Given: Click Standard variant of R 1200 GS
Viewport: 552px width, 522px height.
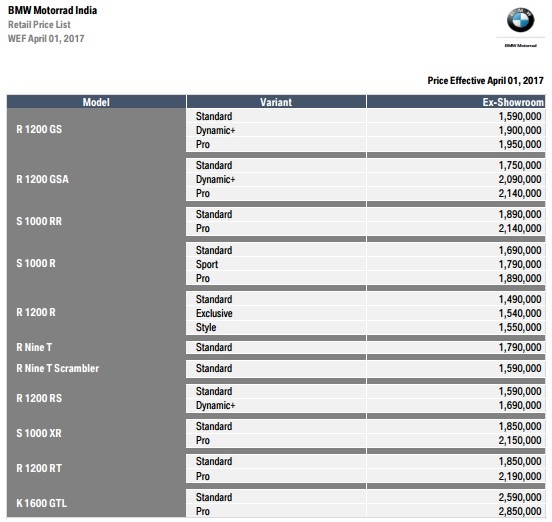Looking at the screenshot, I should coord(214,116).
